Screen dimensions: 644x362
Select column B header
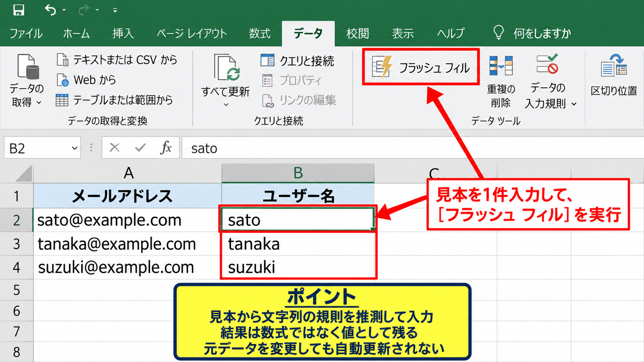coord(298,173)
